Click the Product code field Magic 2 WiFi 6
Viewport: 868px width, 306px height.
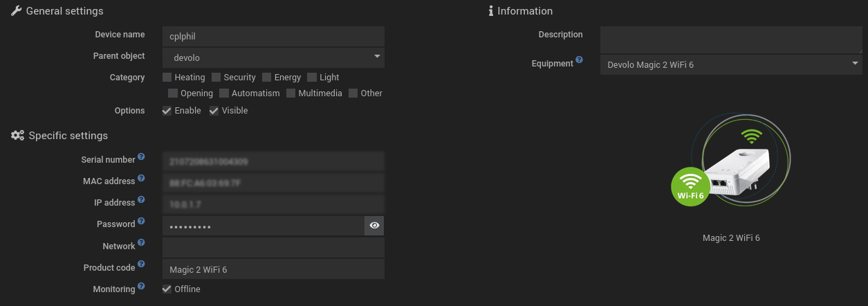(x=274, y=269)
